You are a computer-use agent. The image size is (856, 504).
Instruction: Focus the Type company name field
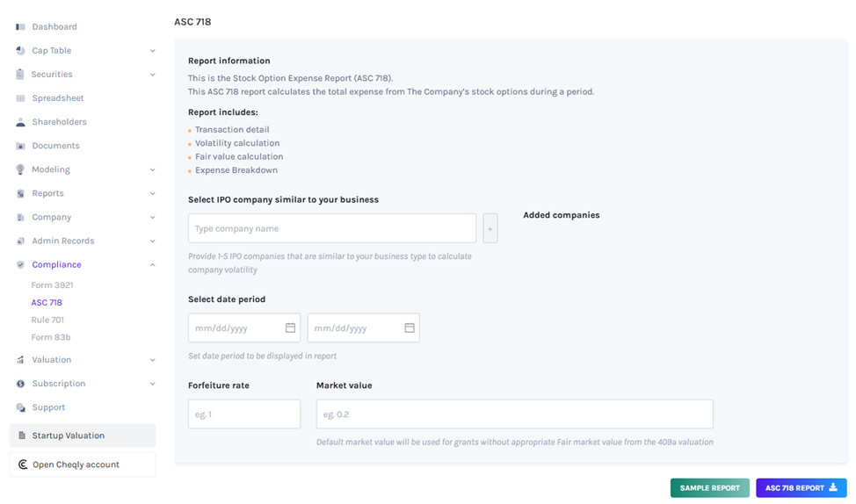point(332,228)
